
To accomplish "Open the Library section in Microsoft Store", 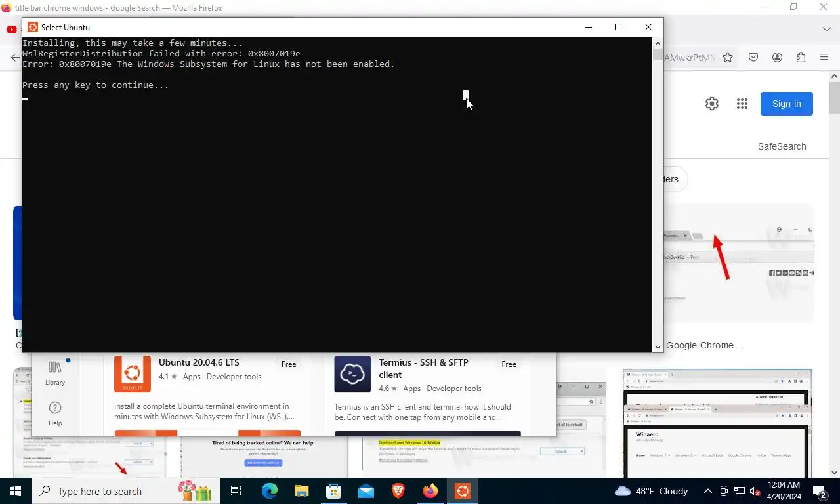I will click(55, 373).
